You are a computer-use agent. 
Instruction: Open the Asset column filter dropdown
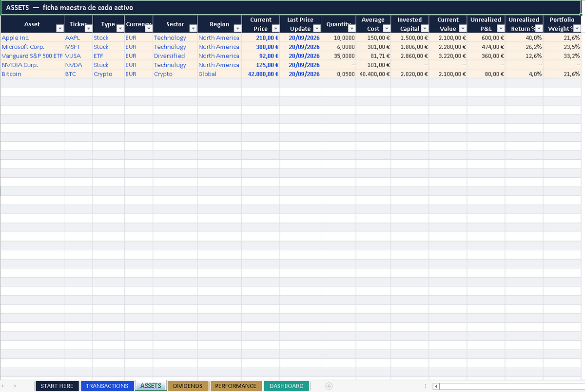(x=60, y=29)
